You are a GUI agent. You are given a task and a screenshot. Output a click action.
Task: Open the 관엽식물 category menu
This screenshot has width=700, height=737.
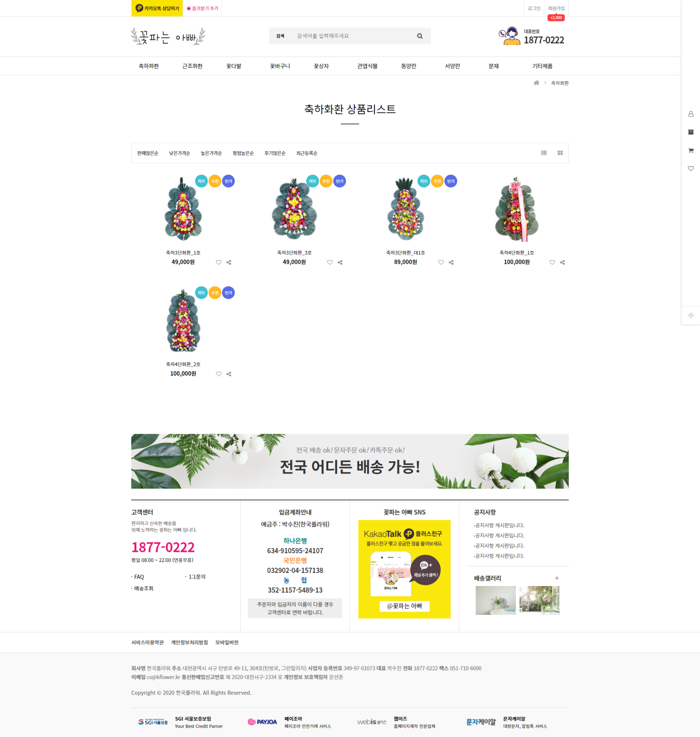pos(367,66)
